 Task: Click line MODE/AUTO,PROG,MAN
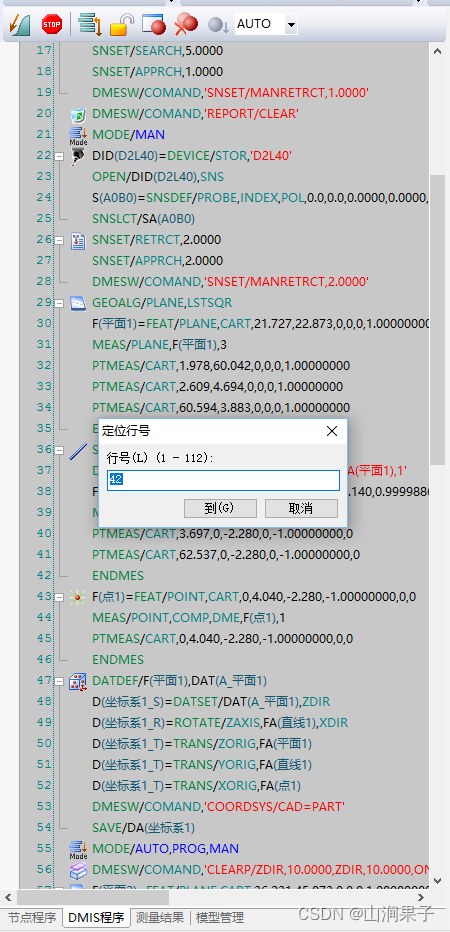click(165, 849)
